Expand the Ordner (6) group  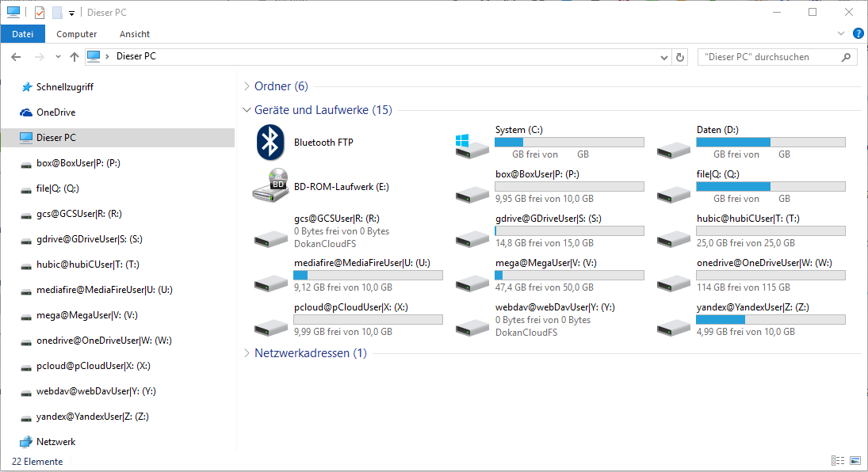pyautogui.click(x=247, y=86)
